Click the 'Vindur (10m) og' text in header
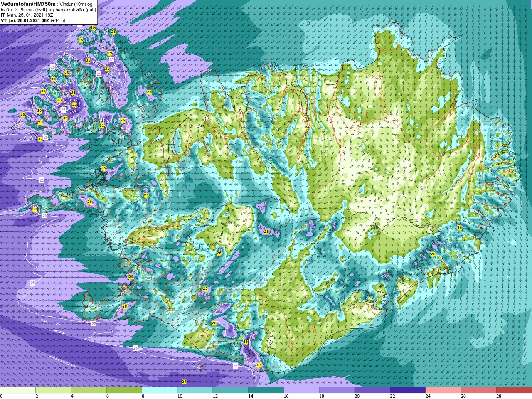 pyautogui.click(x=76, y=4)
